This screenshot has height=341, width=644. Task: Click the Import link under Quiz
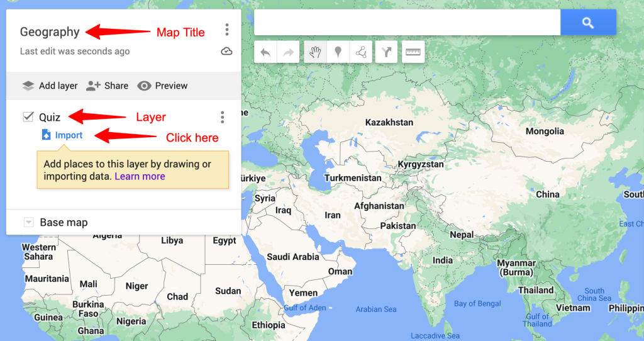62,135
